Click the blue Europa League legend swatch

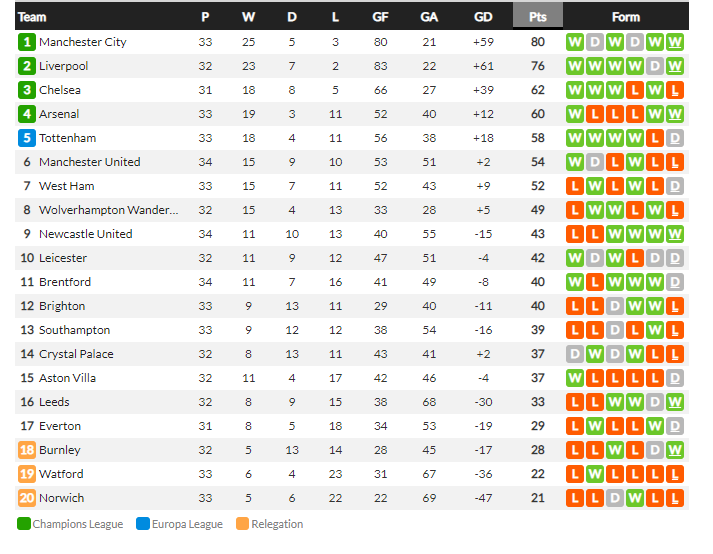point(143,524)
